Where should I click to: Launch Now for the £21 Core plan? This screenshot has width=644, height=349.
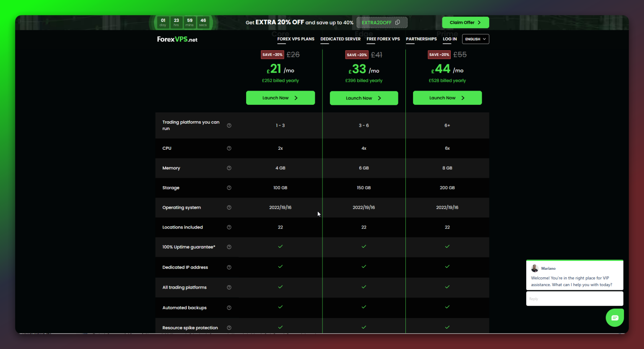tap(280, 97)
